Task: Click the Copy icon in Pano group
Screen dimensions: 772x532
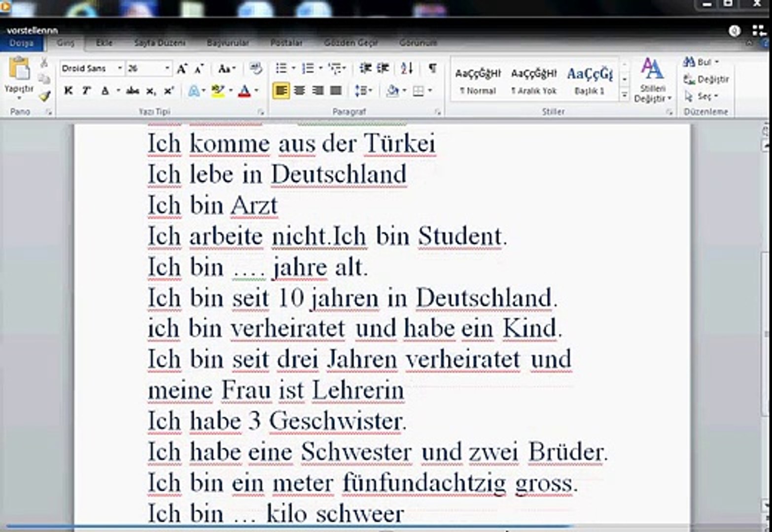Action: pyautogui.click(x=44, y=79)
